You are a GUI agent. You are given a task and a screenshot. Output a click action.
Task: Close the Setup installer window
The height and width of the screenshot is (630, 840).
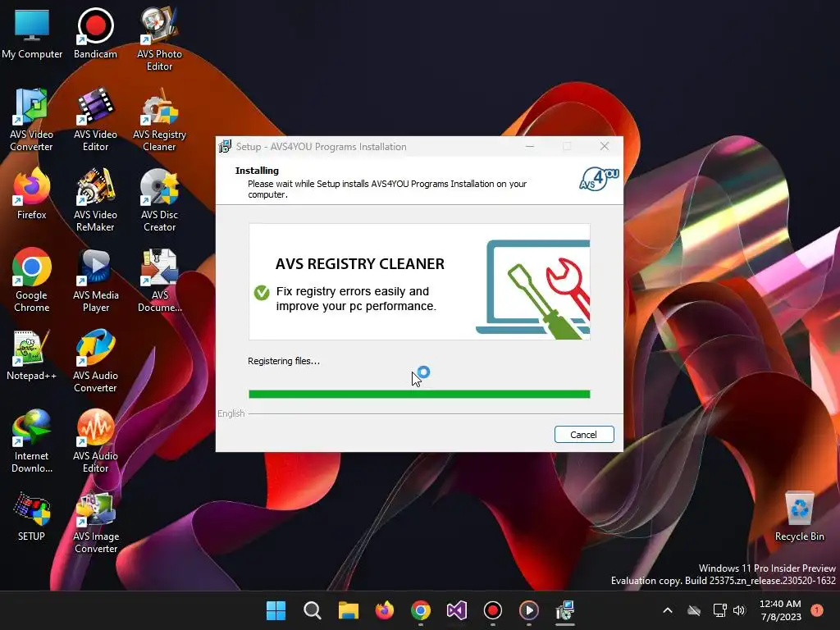pos(605,146)
